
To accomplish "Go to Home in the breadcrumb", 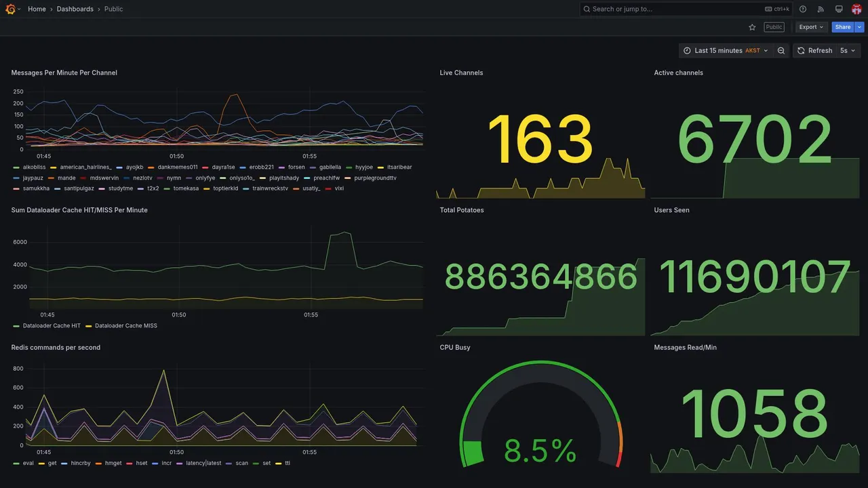I will pos(37,9).
